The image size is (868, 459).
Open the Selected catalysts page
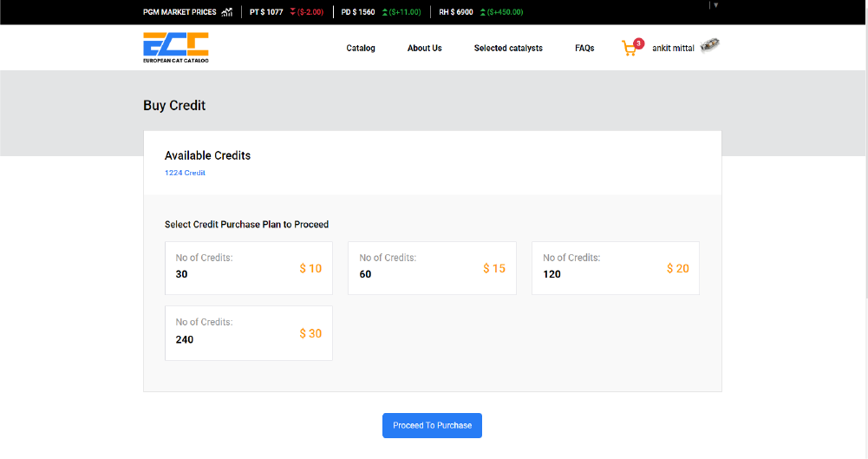(508, 49)
